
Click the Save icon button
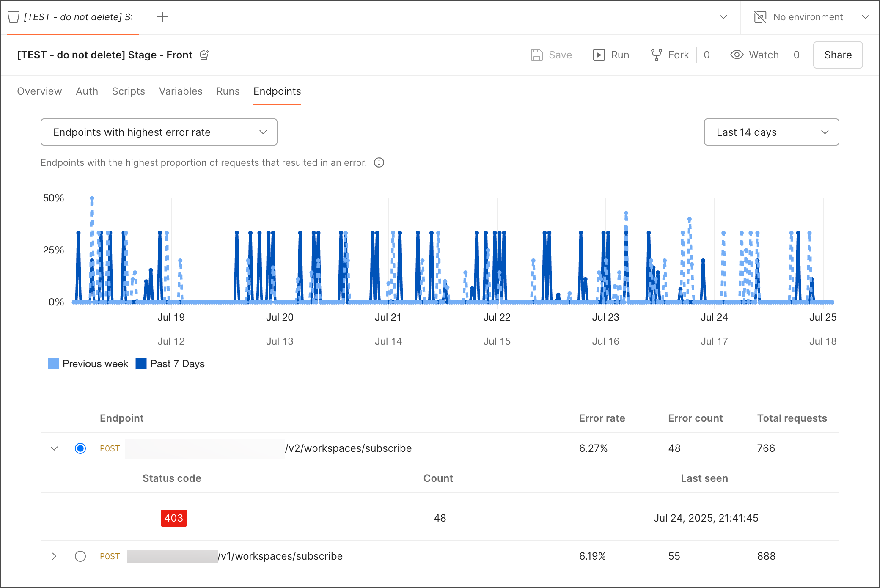[x=551, y=55]
